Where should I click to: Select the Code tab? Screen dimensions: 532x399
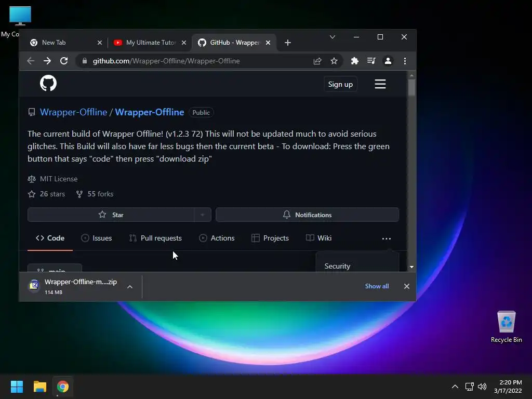click(x=50, y=238)
